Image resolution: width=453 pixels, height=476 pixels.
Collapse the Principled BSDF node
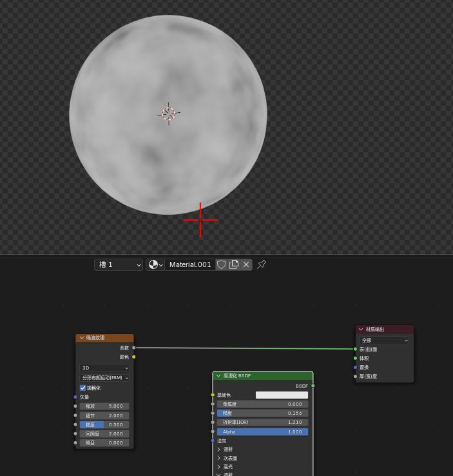point(218,376)
